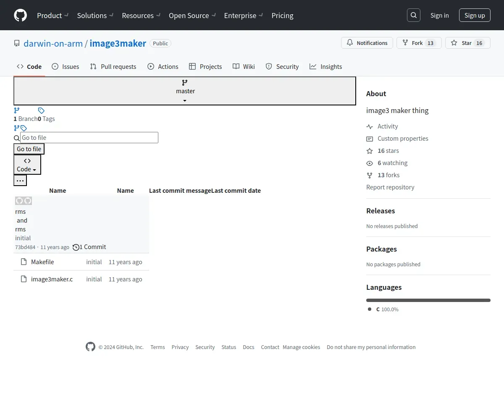Open the 1 Commit history link
This screenshot has height=420, width=504.
coord(89,247)
